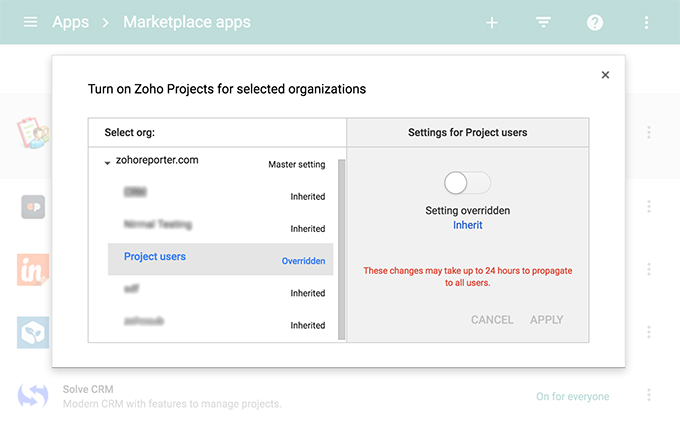Click the orange 'in' app icon
This screenshot has height=434, width=680.
click(x=33, y=270)
